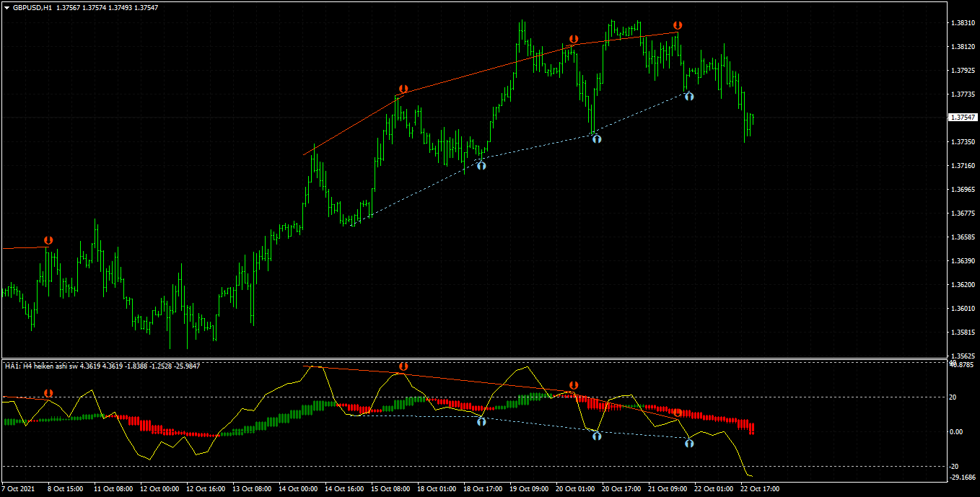Click time axis label 19 Oct 09:00
The height and width of the screenshot is (497, 980).
(x=528, y=489)
